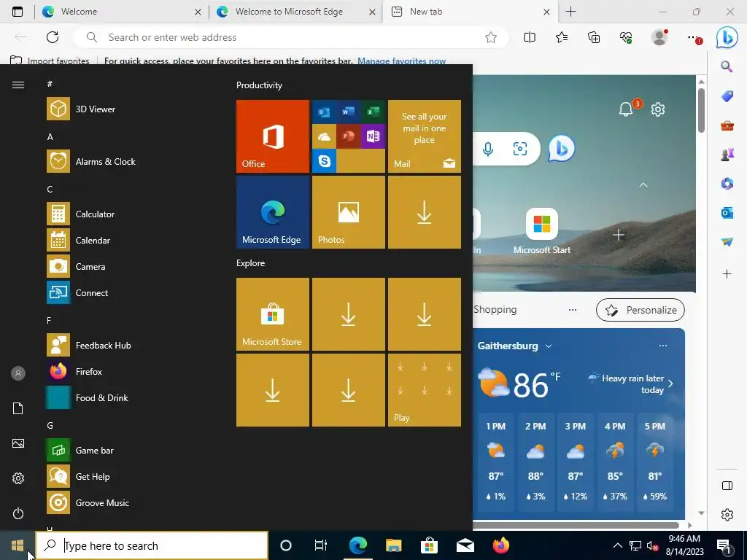Open new tab page settings gear
This screenshot has width=747, height=560.
click(x=658, y=109)
